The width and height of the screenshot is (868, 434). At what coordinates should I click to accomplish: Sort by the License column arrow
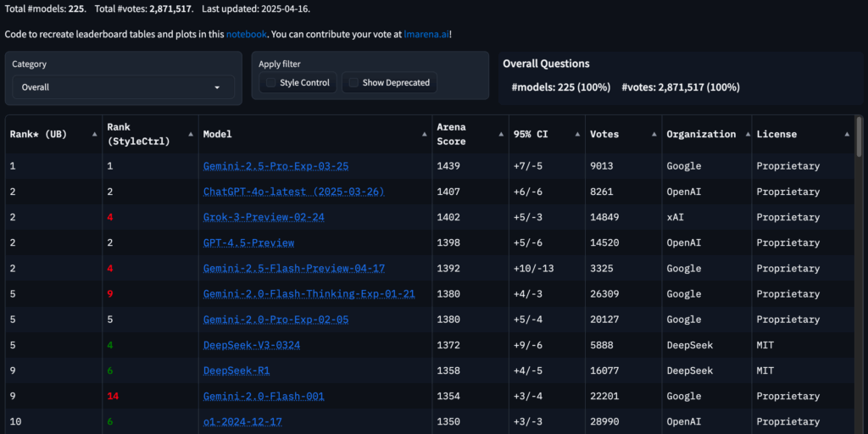click(x=847, y=135)
